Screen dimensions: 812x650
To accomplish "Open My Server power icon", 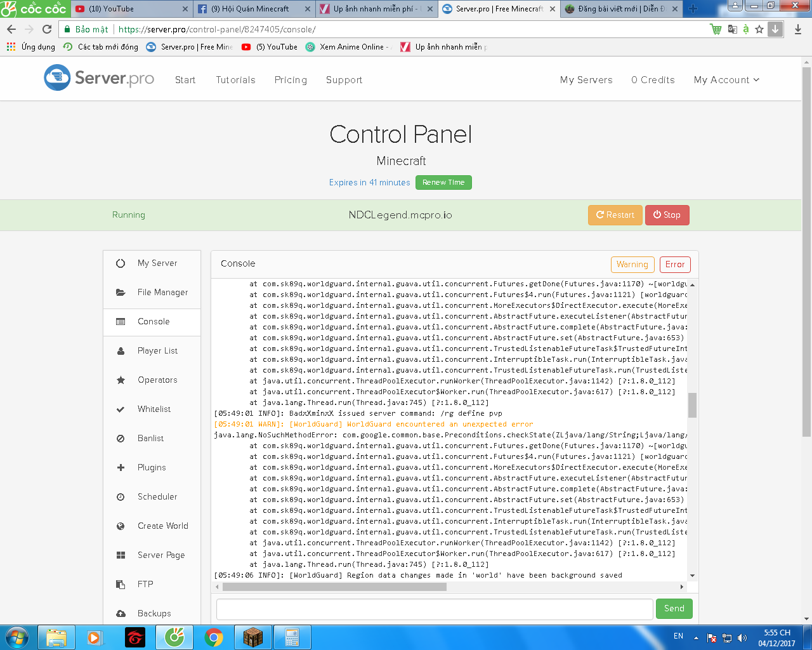I will coord(121,263).
